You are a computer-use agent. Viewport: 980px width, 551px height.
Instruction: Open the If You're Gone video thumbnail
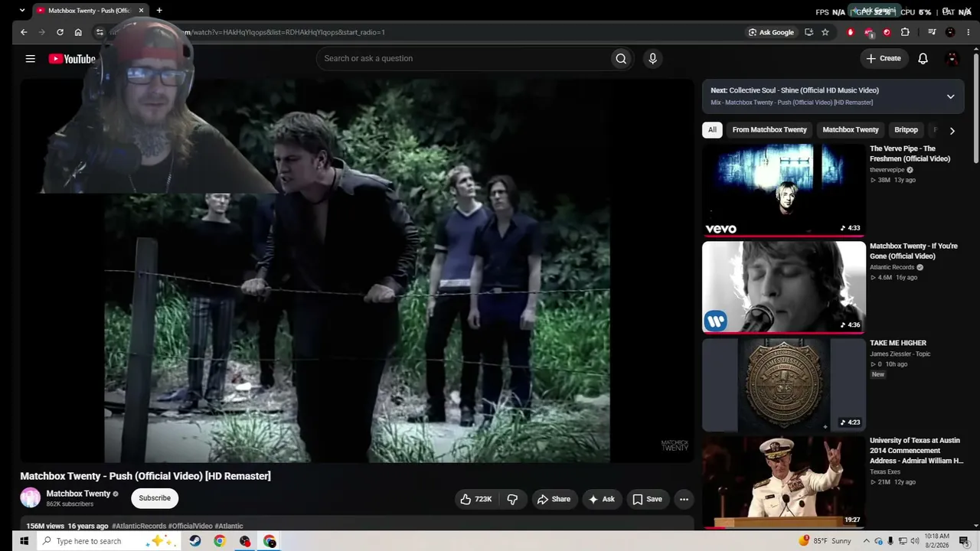[x=784, y=287]
